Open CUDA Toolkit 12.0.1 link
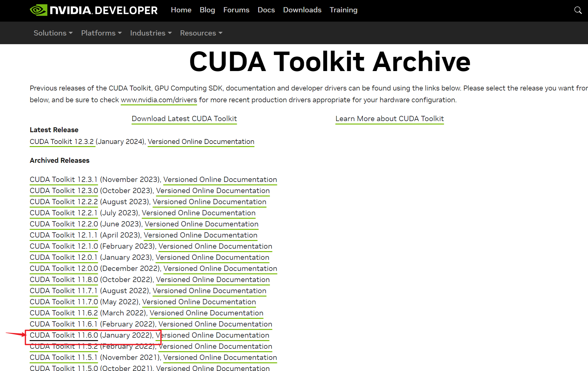588x371 pixels. tap(64, 258)
